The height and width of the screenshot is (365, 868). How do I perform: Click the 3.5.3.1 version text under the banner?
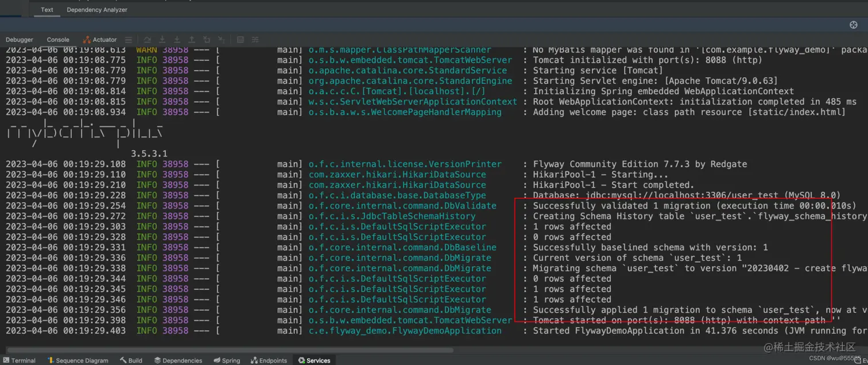pyautogui.click(x=149, y=154)
